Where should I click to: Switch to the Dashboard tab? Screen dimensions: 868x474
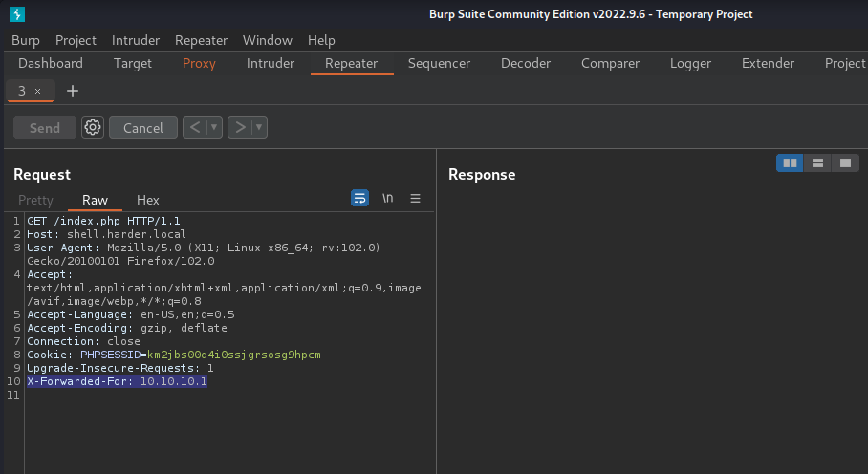[x=51, y=64]
